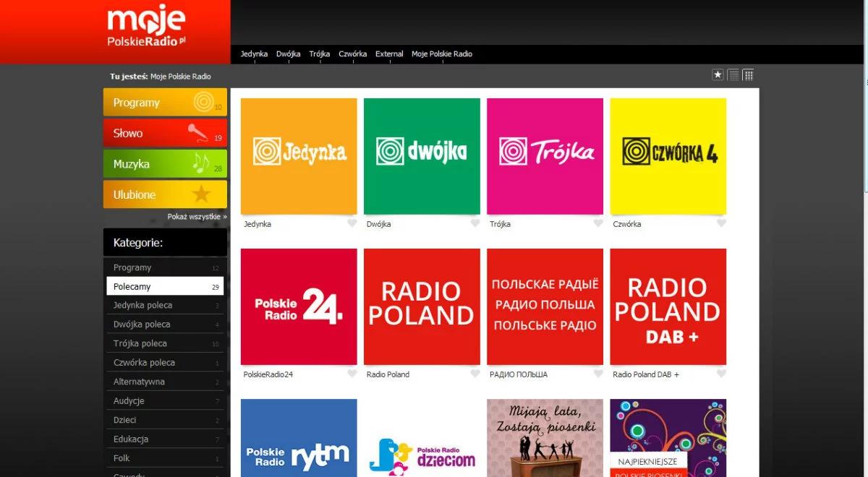
Task: Open the yellow Czwórka 4 station tile
Action: pyautogui.click(x=668, y=156)
